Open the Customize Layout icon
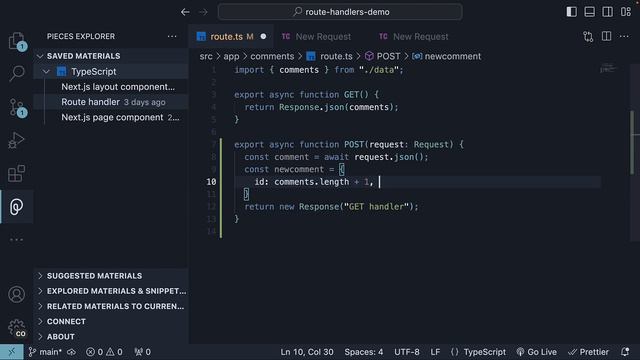 pyautogui.click(x=626, y=12)
